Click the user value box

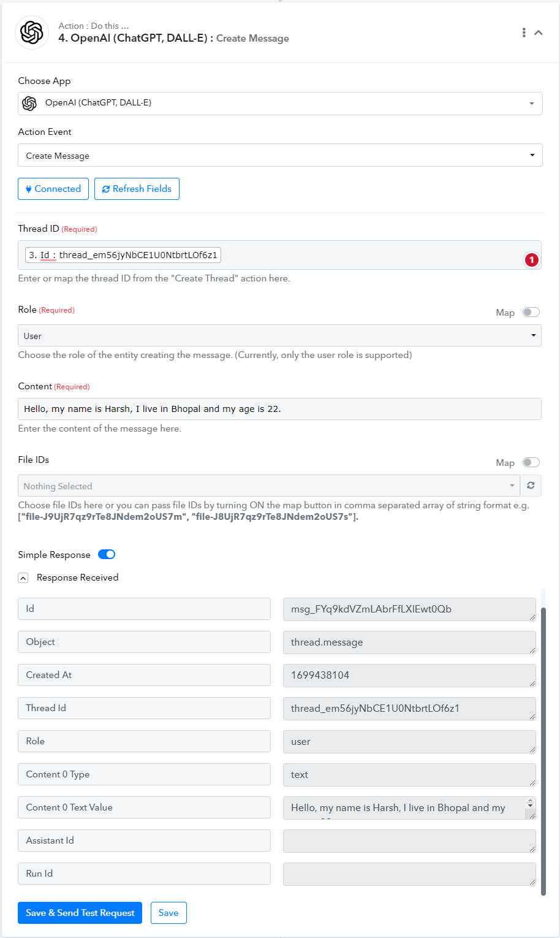[x=409, y=741]
